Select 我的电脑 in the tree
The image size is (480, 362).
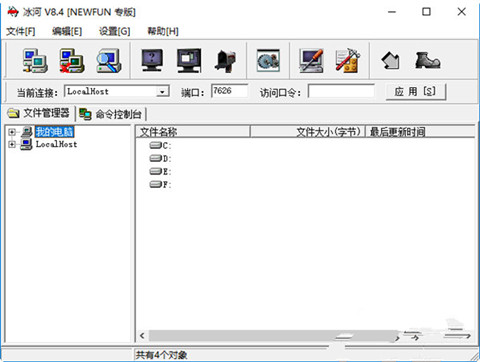pos(55,132)
